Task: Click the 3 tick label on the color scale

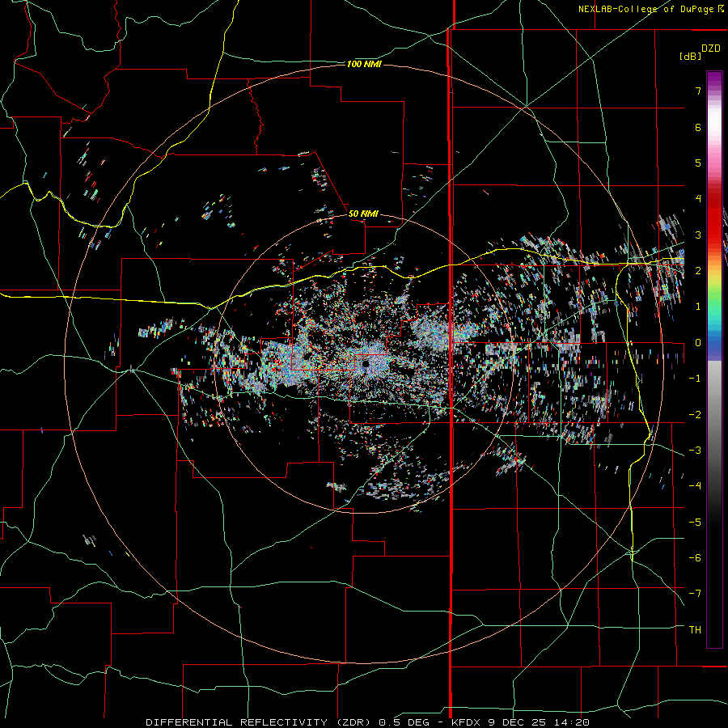Action: click(x=698, y=235)
